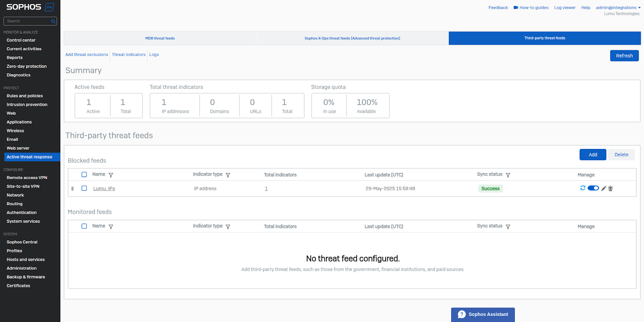Switch to the MDR threat feeds tab
The width and height of the screenshot is (644, 322).
[x=160, y=38]
